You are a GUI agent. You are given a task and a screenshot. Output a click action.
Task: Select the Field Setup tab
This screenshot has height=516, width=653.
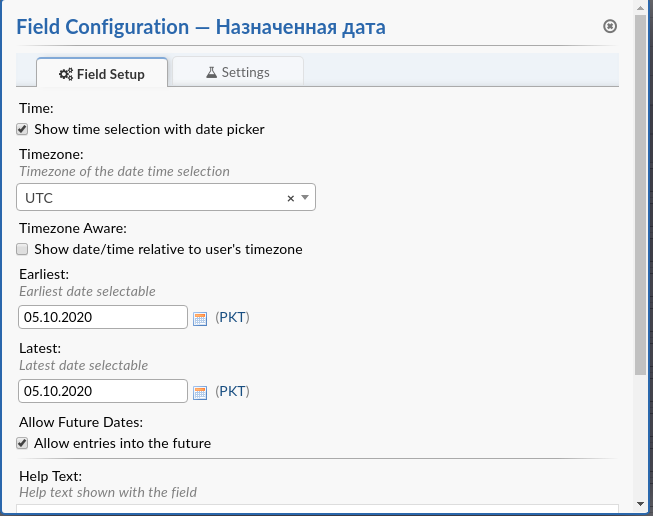pyautogui.click(x=102, y=73)
